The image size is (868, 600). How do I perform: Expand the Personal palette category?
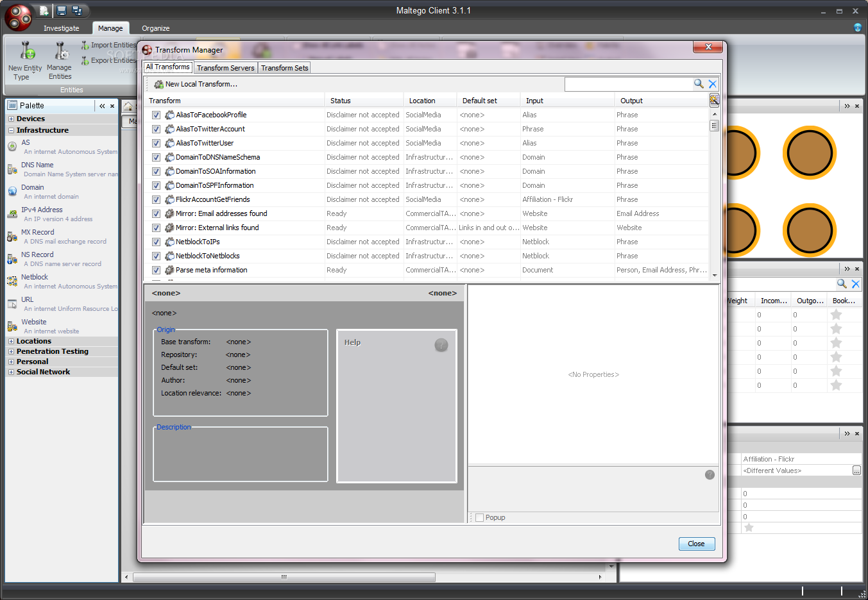coord(11,362)
